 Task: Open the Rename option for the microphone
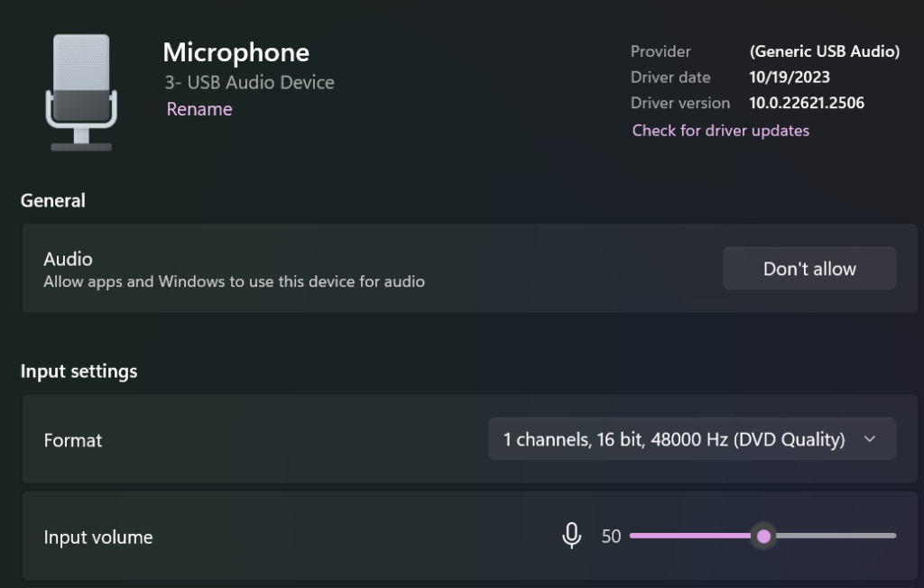tap(199, 109)
